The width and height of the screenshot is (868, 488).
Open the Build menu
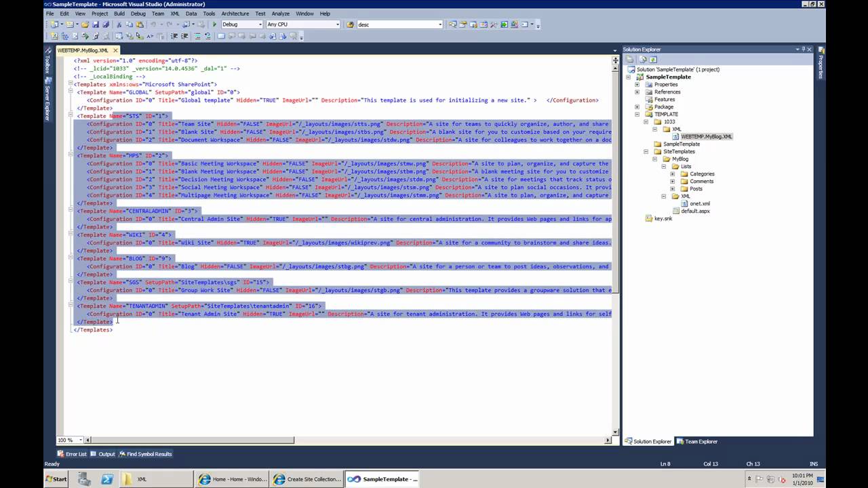pyautogui.click(x=119, y=14)
